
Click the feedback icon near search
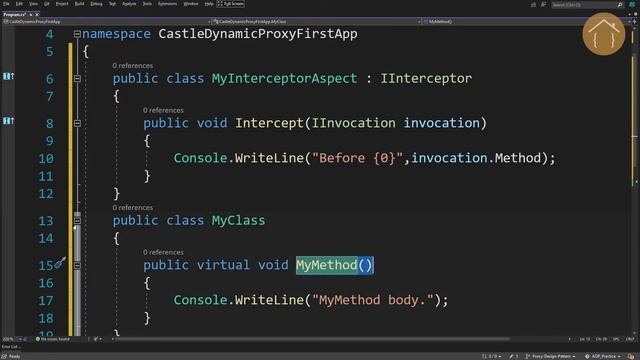click(543, 5)
